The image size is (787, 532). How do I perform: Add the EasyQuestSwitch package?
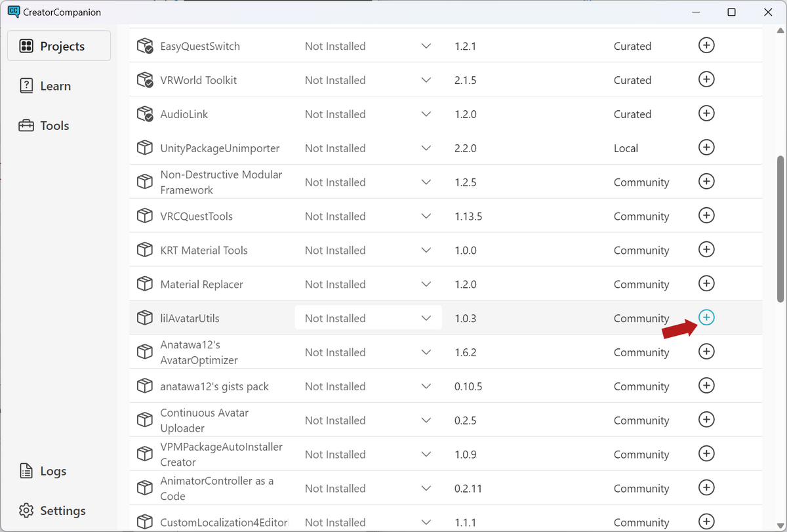[706, 45]
